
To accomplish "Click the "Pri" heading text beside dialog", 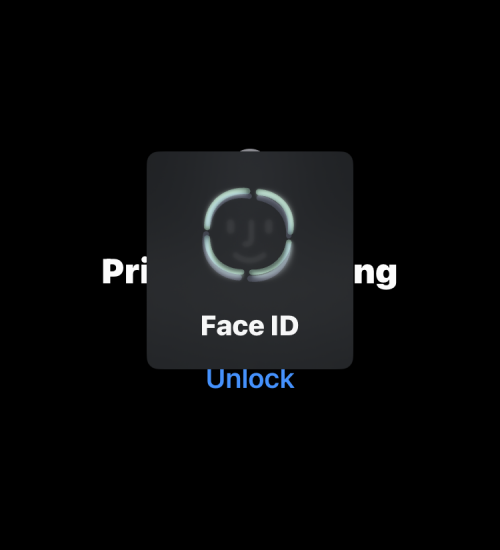I will coord(125,272).
